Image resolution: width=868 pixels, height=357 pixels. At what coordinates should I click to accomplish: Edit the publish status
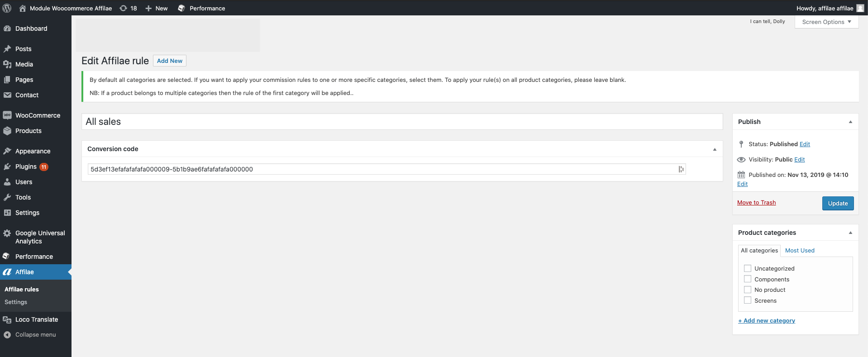coord(805,144)
